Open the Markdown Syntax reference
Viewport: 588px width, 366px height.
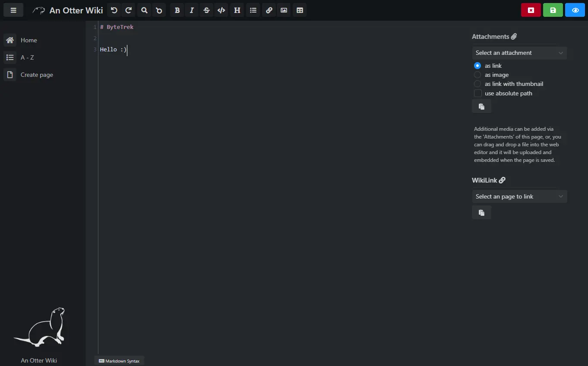119,360
